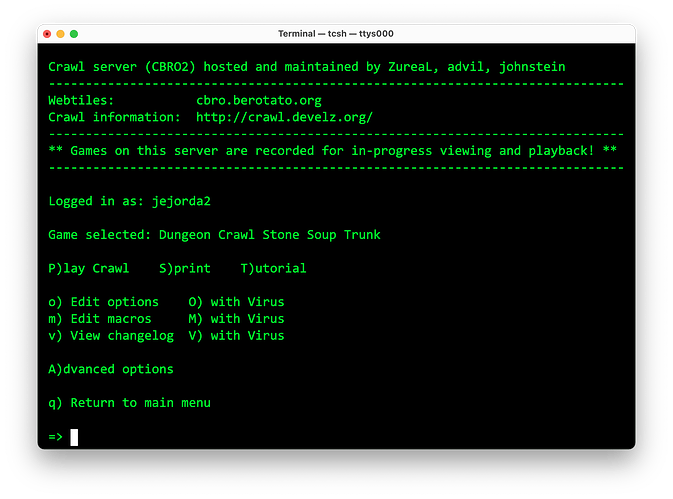Select 'q) Return to main menu'
673x499 pixels.
pos(129,403)
